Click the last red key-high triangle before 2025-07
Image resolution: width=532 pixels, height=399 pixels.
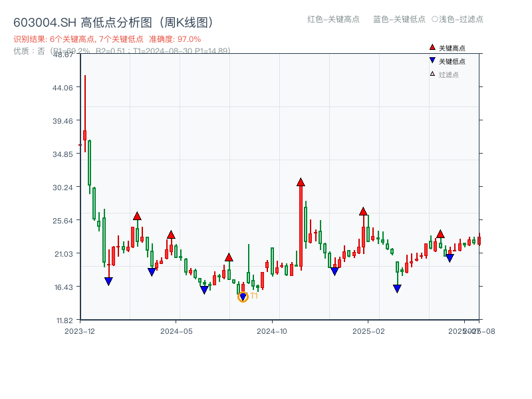[440, 234]
